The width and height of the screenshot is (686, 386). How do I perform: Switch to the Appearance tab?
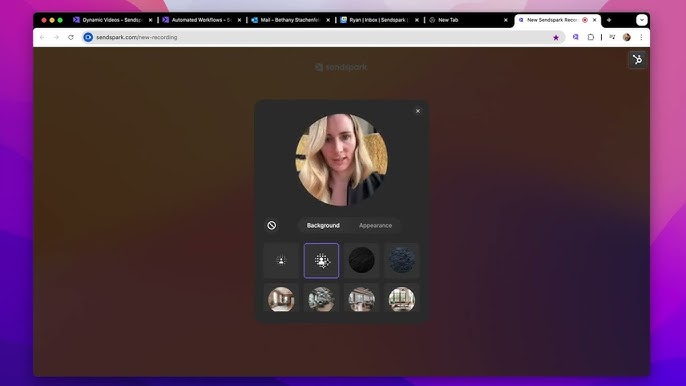pos(375,225)
